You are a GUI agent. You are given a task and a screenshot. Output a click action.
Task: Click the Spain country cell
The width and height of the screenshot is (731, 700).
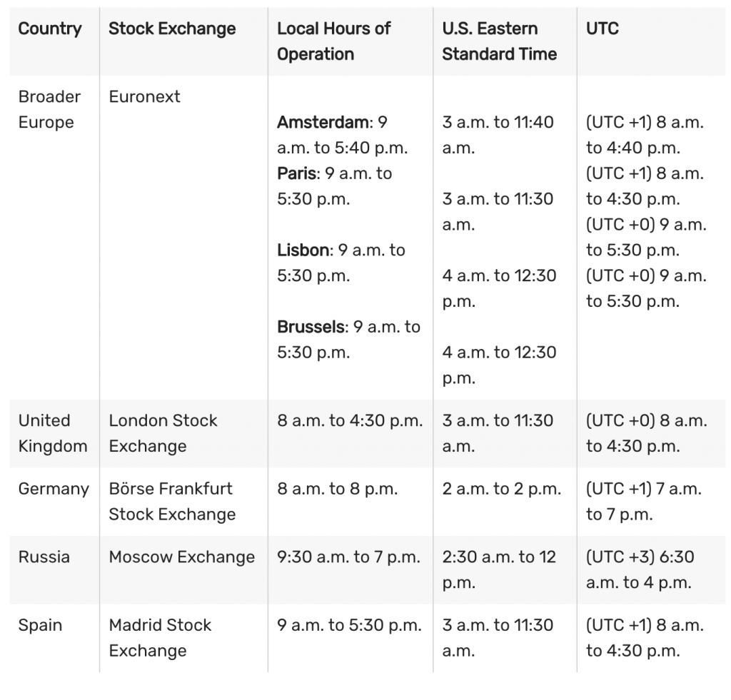[40, 626]
